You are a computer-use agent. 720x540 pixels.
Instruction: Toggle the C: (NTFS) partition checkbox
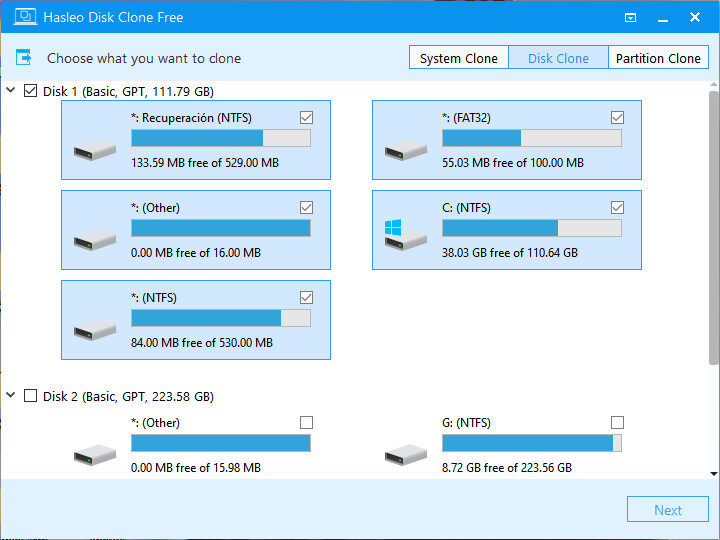(618, 208)
